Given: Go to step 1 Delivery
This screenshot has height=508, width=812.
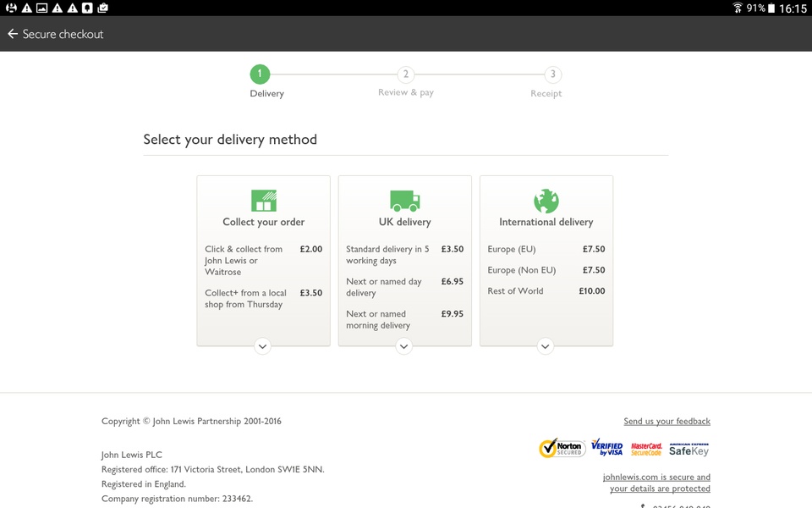Looking at the screenshot, I should pos(260,75).
